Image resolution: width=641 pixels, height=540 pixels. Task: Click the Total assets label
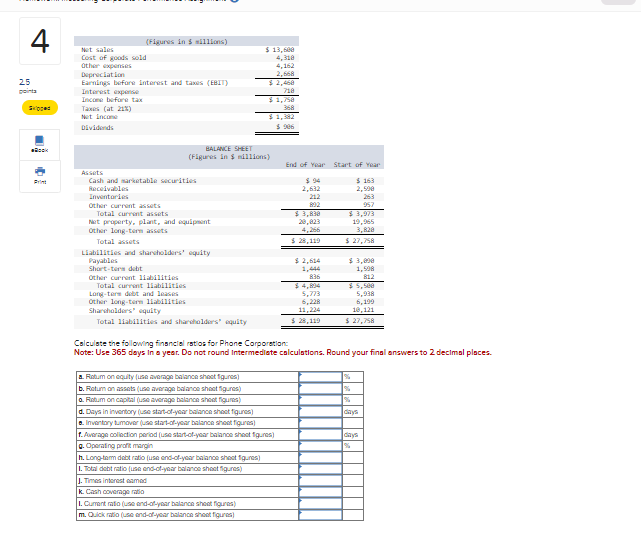click(118, 242)
